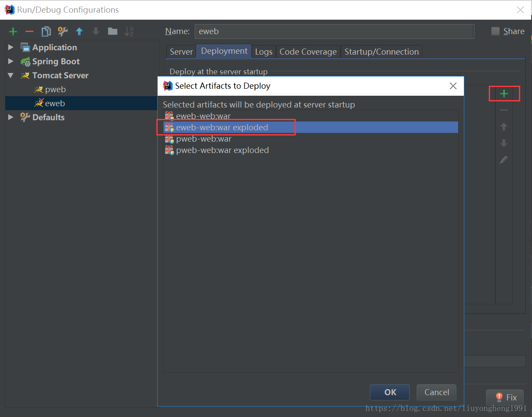
Task: Click the Name field containing eweb
Action: tap(334, 31)
